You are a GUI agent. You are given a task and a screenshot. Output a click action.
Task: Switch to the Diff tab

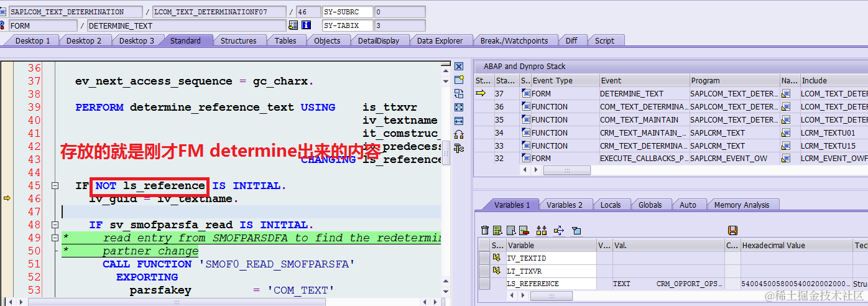pos(571,40)
